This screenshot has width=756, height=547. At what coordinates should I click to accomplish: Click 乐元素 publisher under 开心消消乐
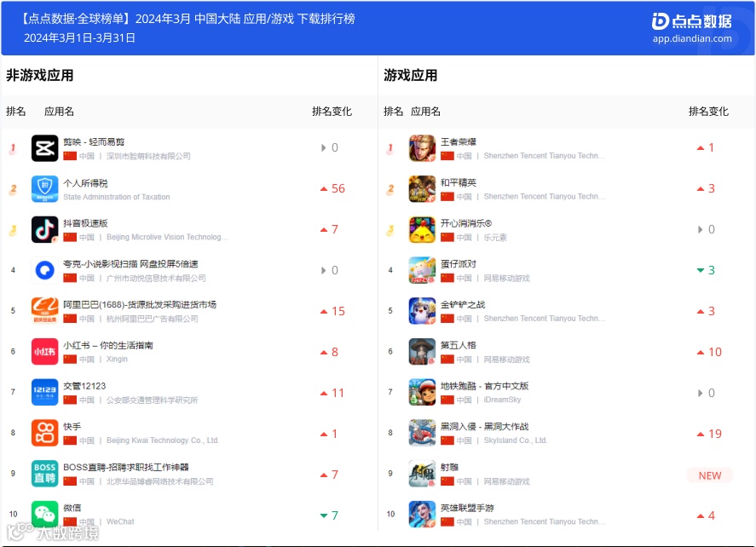pyautogui.click(x=495, y=238)
